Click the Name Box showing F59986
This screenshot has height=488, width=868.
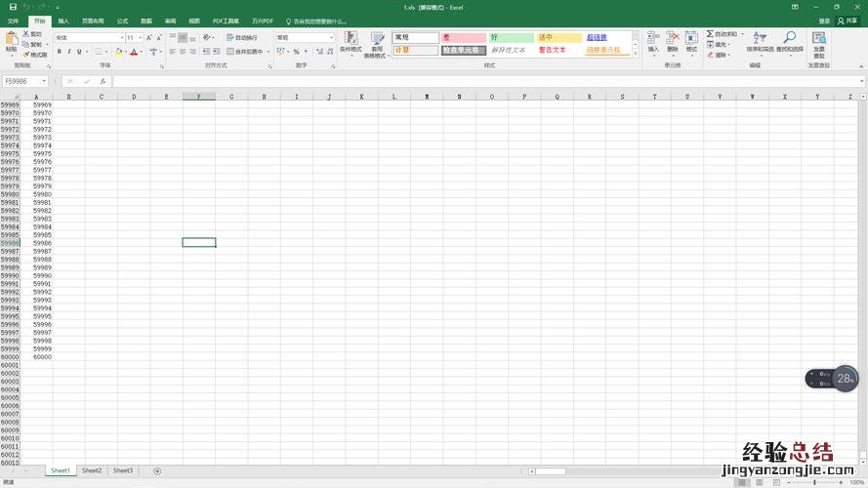coord(24,81)
